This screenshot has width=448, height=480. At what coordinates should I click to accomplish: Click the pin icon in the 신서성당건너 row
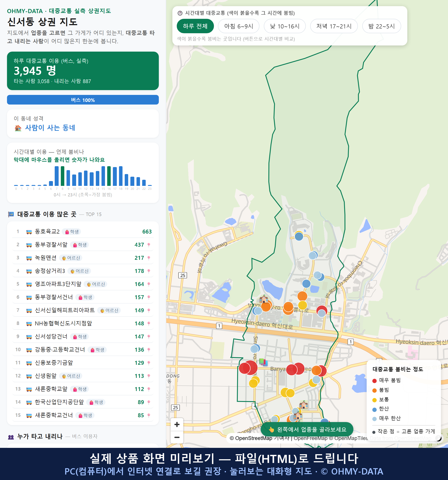(149, 337)
